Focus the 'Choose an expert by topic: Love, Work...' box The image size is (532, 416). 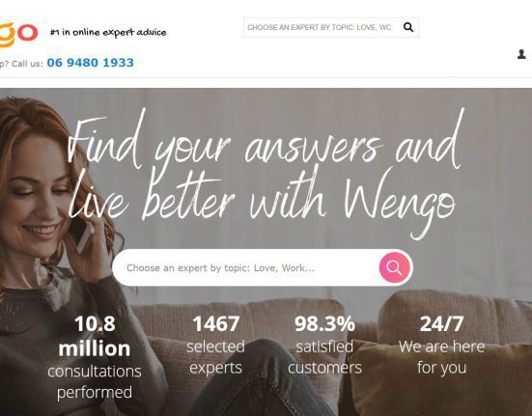click(x=246, y=267)
